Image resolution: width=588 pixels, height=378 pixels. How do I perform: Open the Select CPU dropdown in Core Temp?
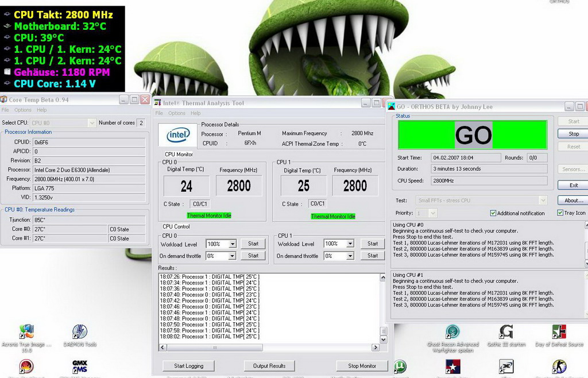(x=91, y=122)
